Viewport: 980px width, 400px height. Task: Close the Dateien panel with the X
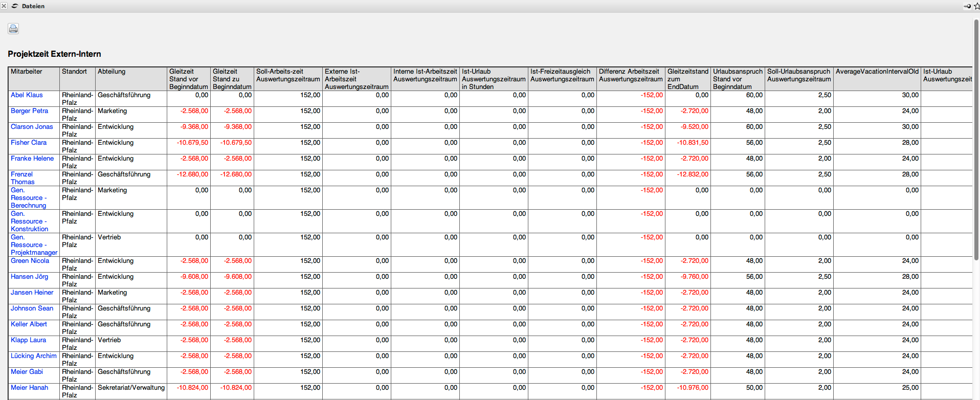tap(4, 6)
